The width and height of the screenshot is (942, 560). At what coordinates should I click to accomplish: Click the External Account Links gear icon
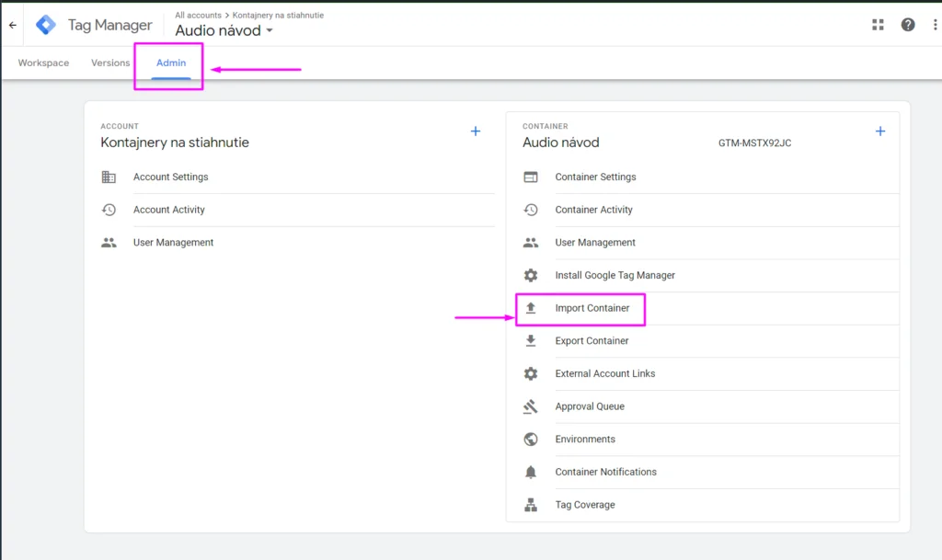531,373
